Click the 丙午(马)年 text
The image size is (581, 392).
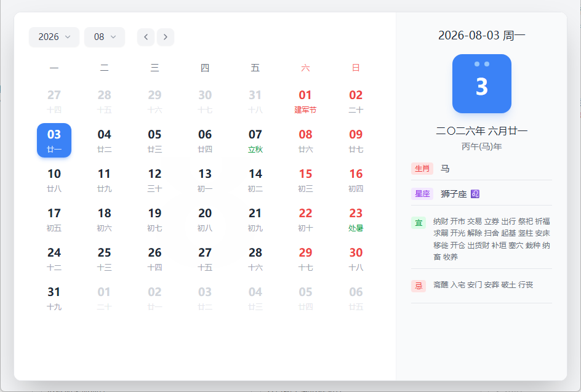pos(482,146)
